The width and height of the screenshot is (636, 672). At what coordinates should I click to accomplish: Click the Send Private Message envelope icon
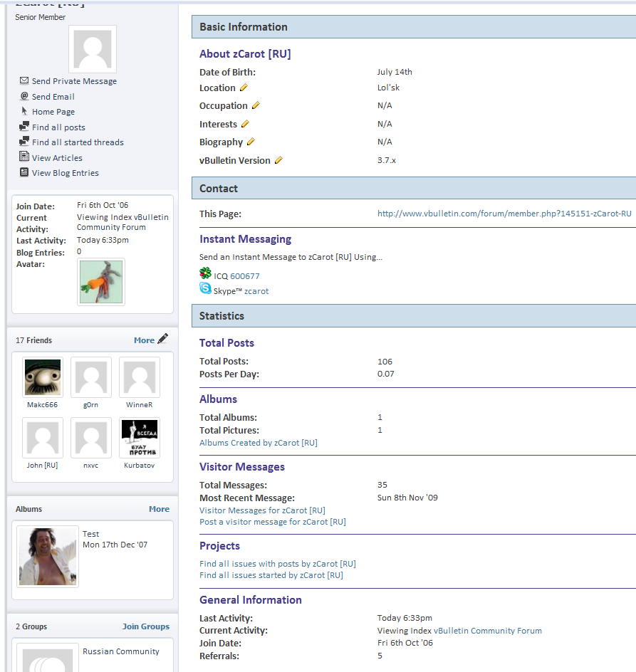[x=24, y=80]
